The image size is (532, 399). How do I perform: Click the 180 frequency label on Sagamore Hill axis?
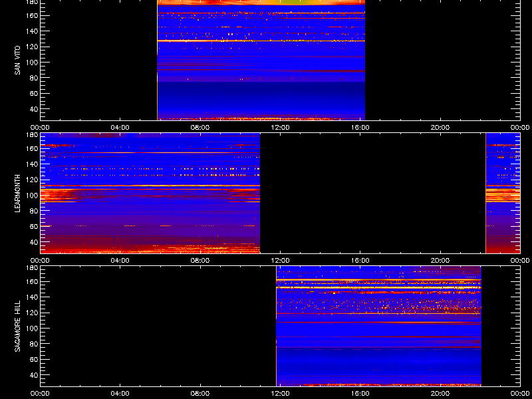(x=33, y=267)
